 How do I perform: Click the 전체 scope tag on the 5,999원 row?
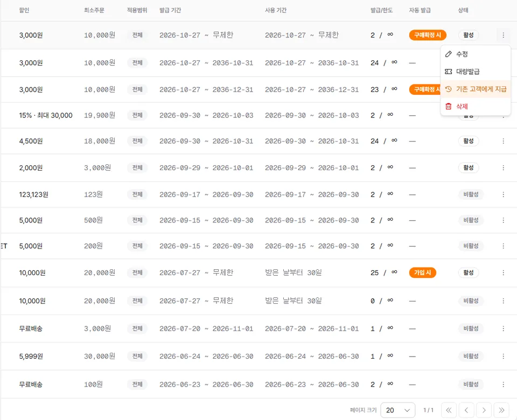tap(137, 356)
